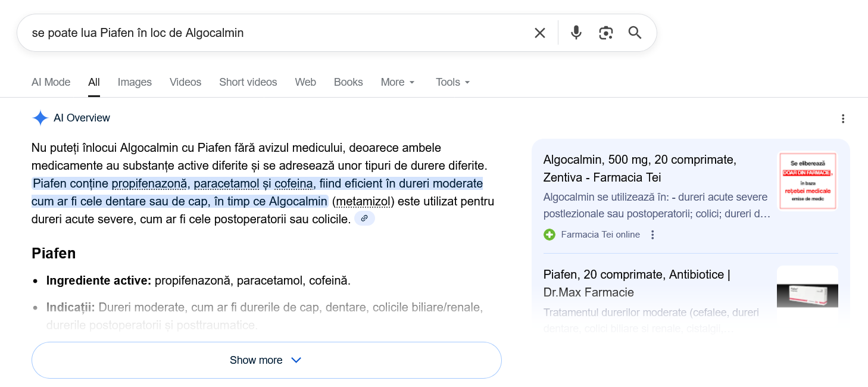Clear the search query with the X icon

(x=540, y=33)
